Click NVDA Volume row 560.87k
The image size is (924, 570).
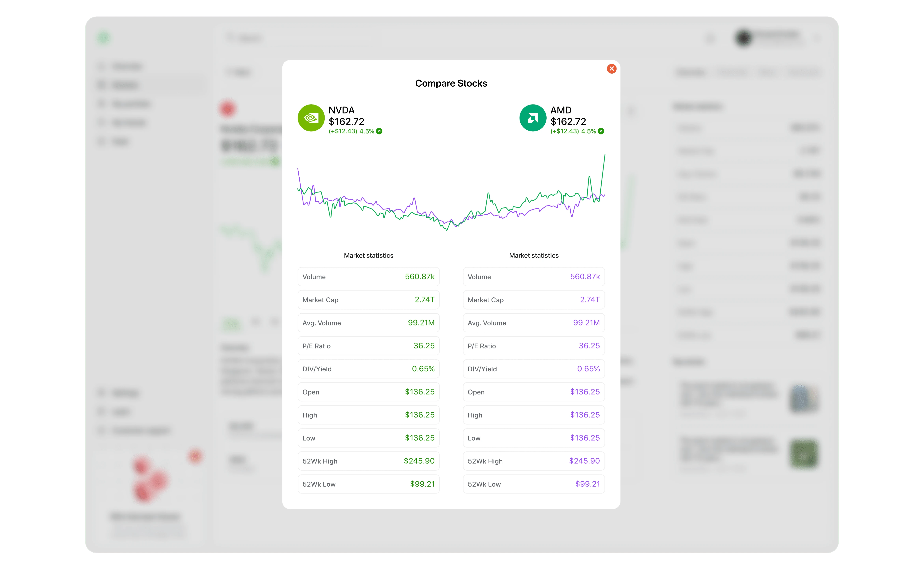click(368, 277)
